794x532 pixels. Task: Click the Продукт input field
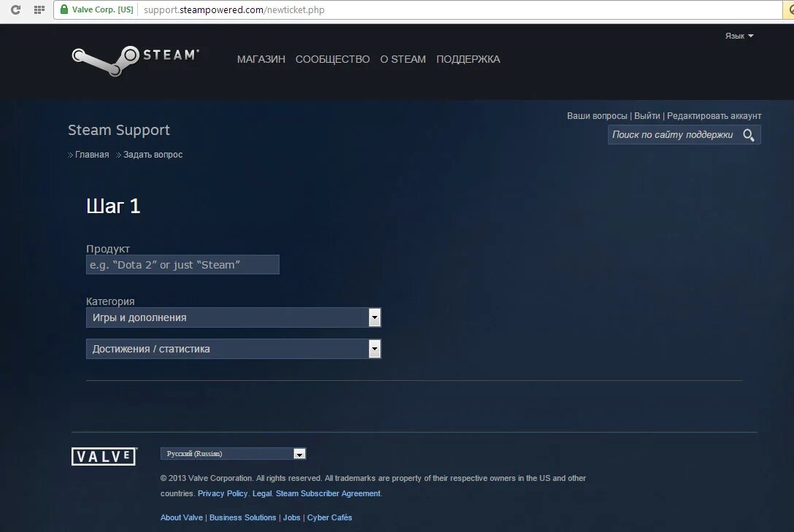[182, 265]
